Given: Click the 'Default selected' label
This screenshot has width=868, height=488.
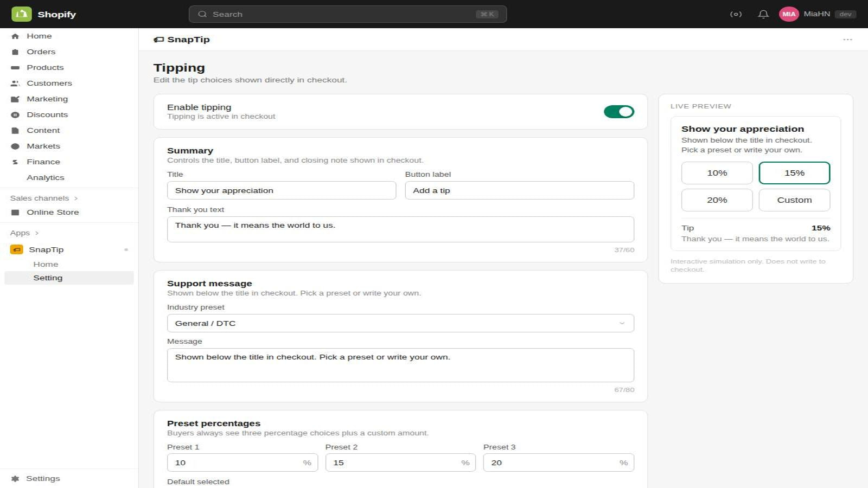Looking at the screenshot, I should [198, 482].
